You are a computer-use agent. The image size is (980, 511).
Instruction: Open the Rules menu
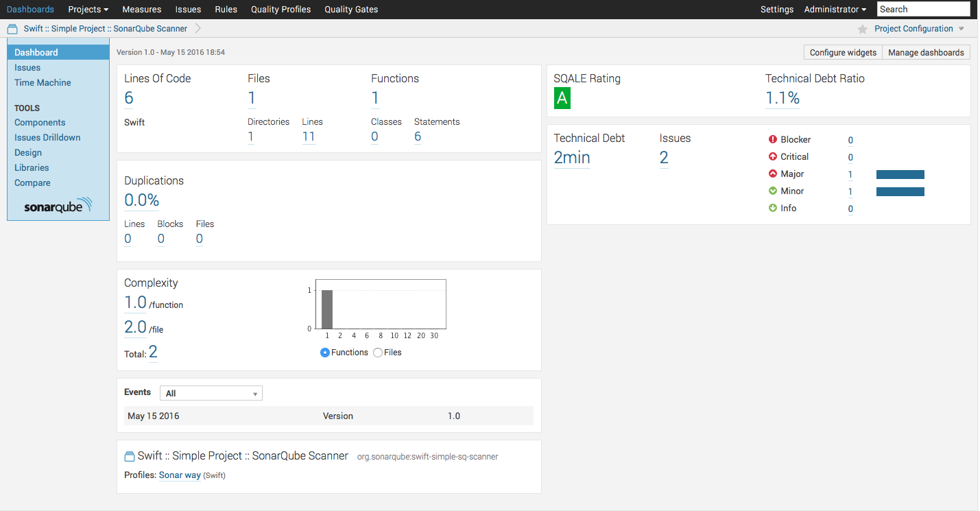click(x=226, y=10)
